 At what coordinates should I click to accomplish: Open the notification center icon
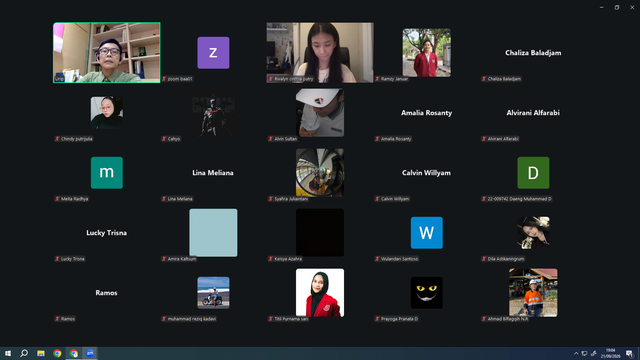point(629,353)
